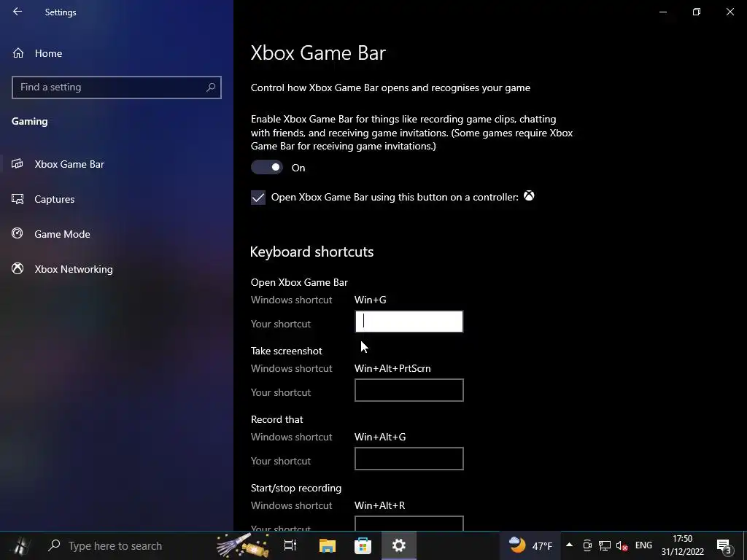Switch ENG input language indicator
This screenshot has height=560, width=747.
coord(643,545)
